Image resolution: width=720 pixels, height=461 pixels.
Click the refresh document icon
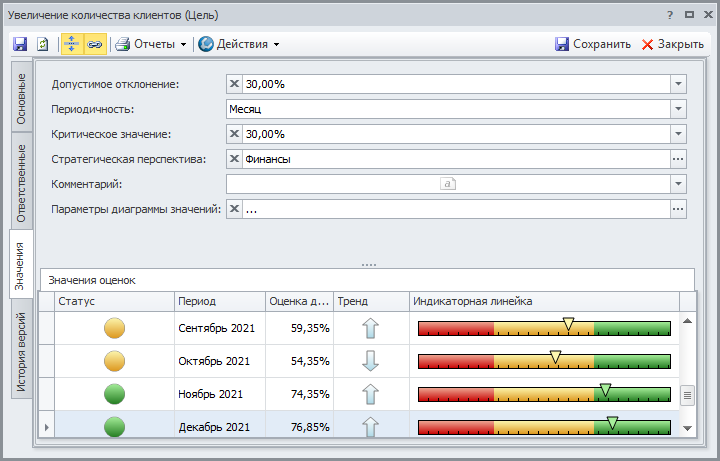(43, 44)
